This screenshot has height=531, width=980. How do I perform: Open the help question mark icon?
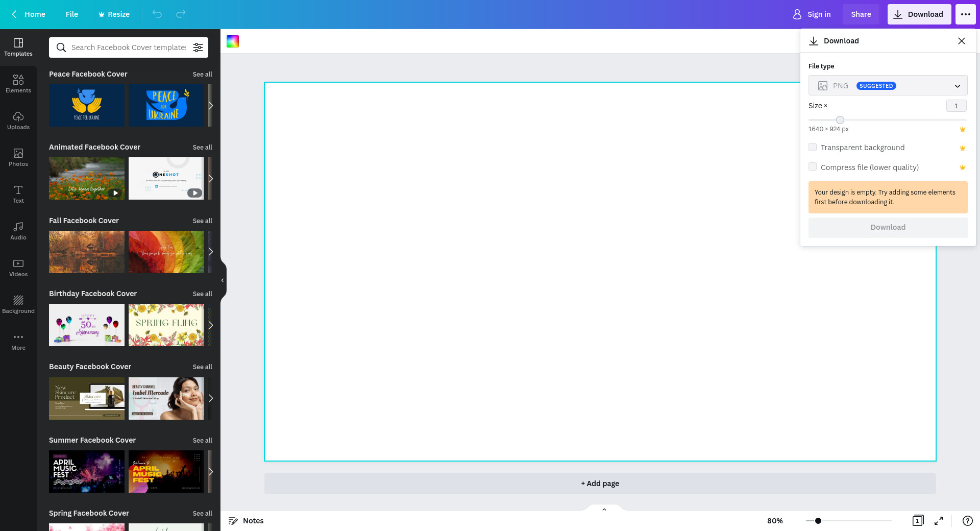[967, 521]
